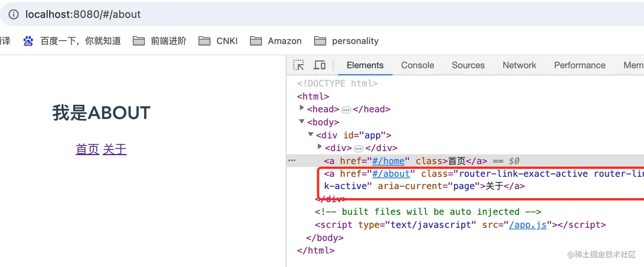Viewport: 644px width, 267px height.
Task: Collapse the body node in DOM tree
Action: tap(302, 122)
